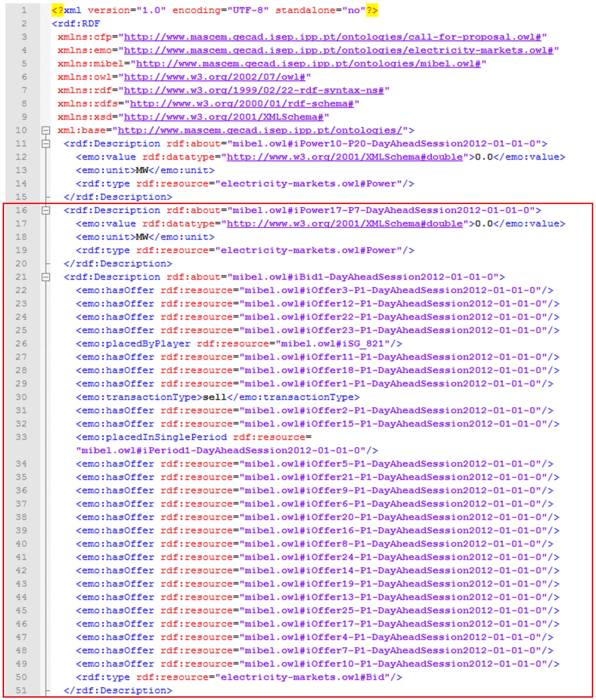Click the highlighted ?> closing XML declaration
Screen dimensions: 596x700
372,11
